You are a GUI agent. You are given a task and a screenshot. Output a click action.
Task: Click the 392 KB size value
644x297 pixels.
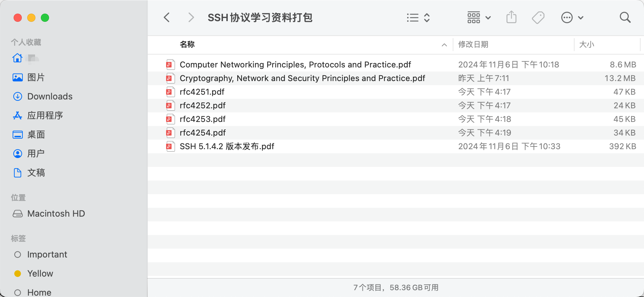click(x=623, y=146)
